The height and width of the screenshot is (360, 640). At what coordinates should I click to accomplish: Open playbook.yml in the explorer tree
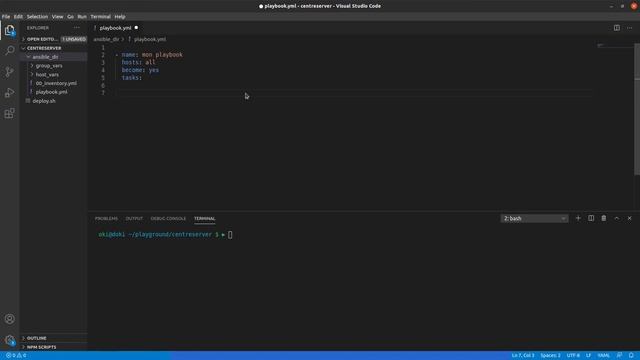tap(54, 92)
